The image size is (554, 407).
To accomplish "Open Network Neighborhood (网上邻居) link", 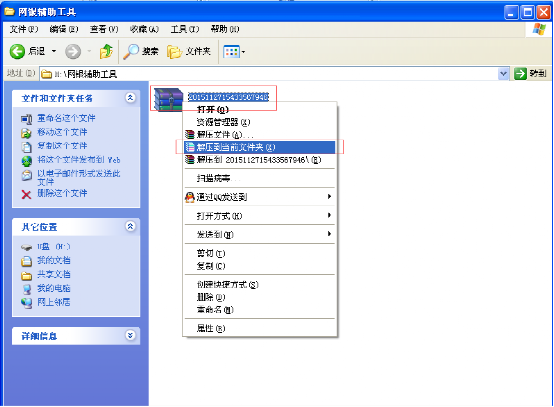I will (x=54, y=302).
